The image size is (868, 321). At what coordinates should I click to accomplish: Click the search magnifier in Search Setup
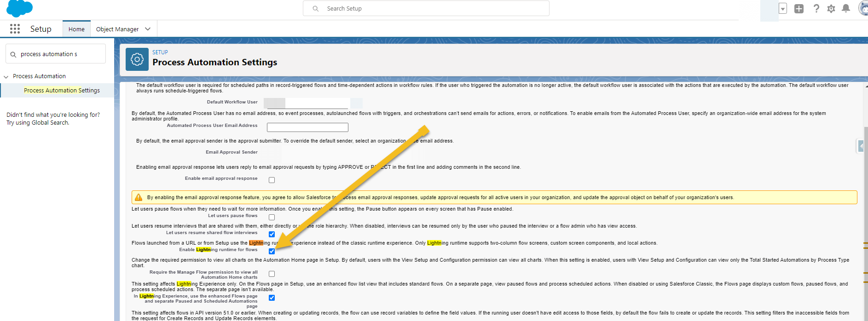(316, 8)
